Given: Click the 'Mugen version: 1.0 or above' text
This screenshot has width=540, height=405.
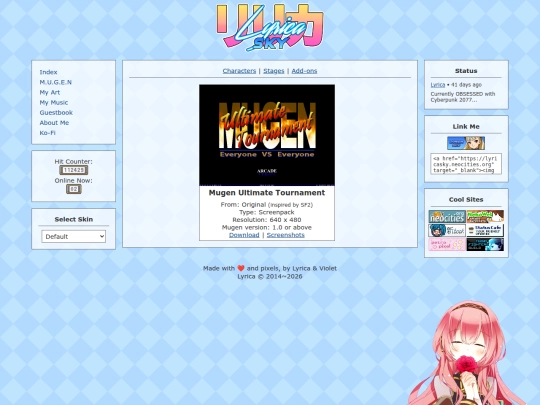Looking at the screenshot, I should click(x=267, y=227).
